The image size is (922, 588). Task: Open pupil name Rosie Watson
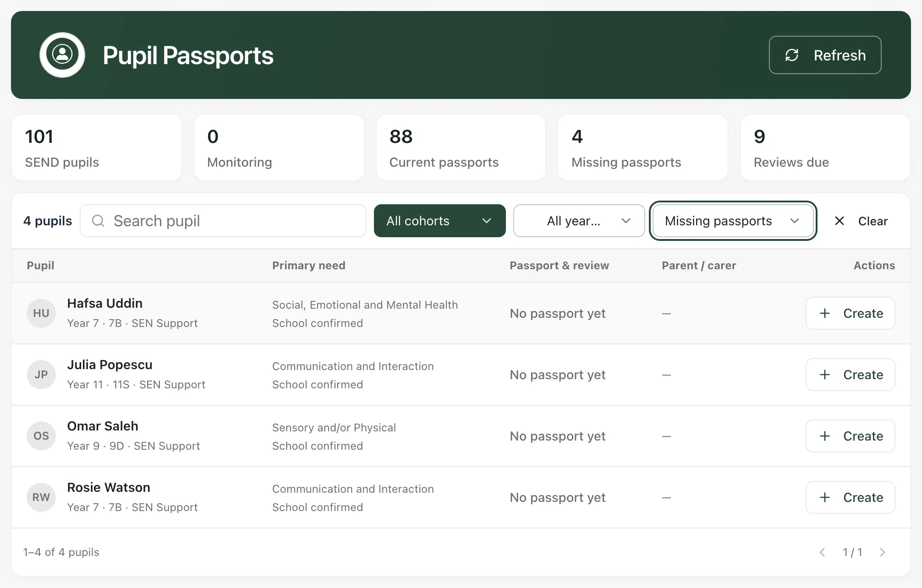pos(109,487)
